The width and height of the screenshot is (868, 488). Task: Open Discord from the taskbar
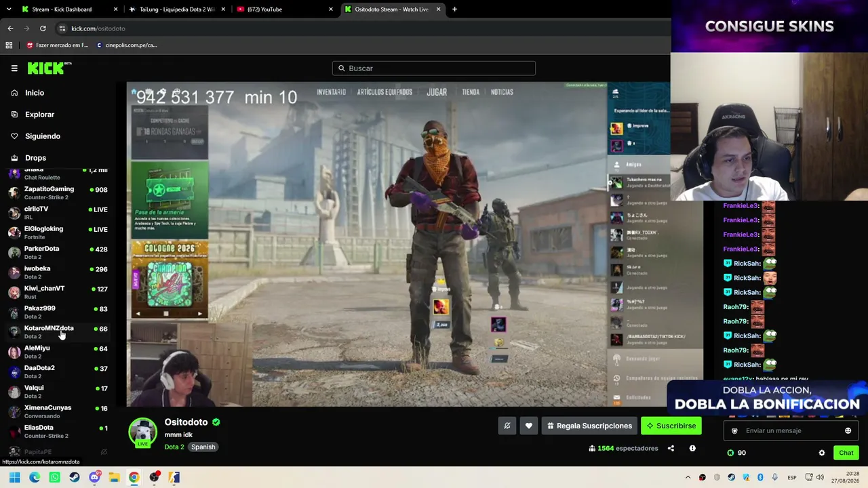95,477
